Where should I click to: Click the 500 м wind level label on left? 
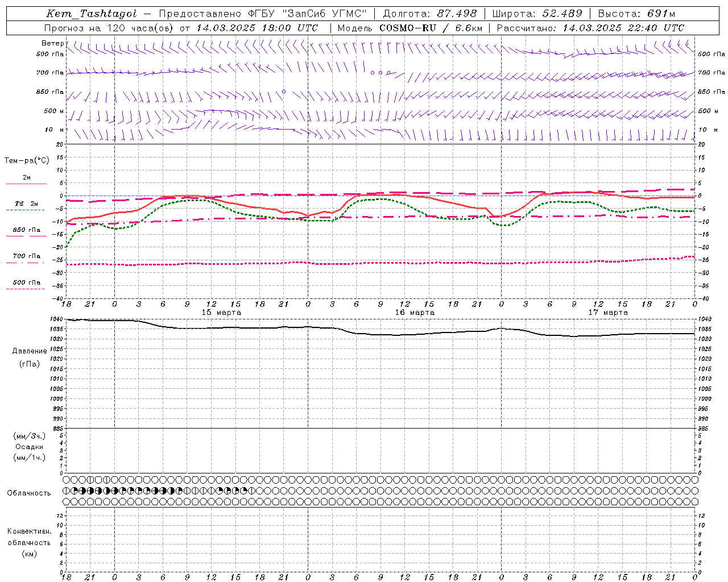(x=53, y=111)
